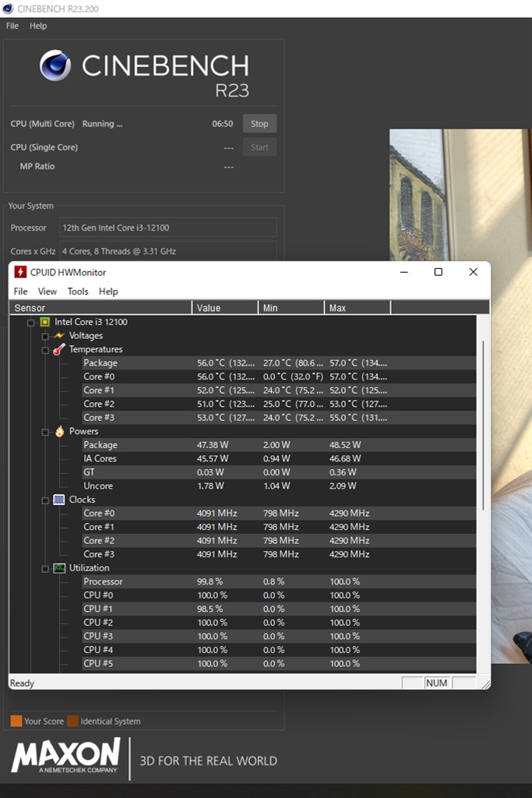
Task: Select the temperature Core #1 row
Action: tap(279, 390)
